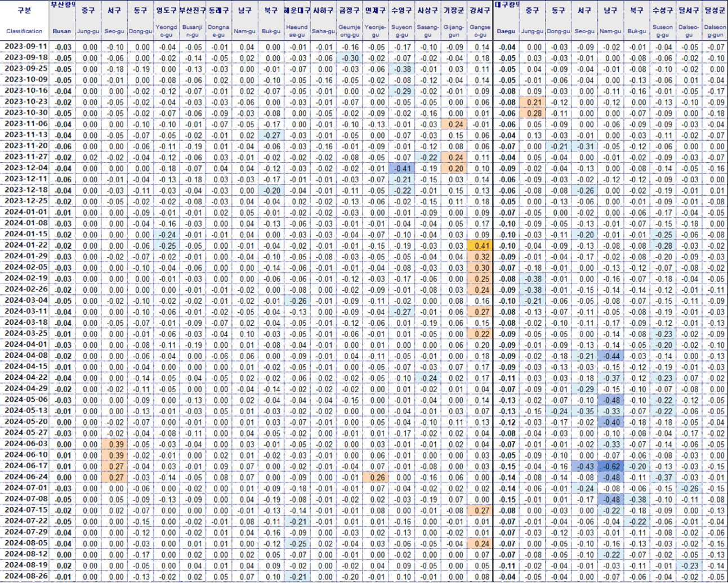Select the Geumjeong-gu column header

tap(350, 31)
